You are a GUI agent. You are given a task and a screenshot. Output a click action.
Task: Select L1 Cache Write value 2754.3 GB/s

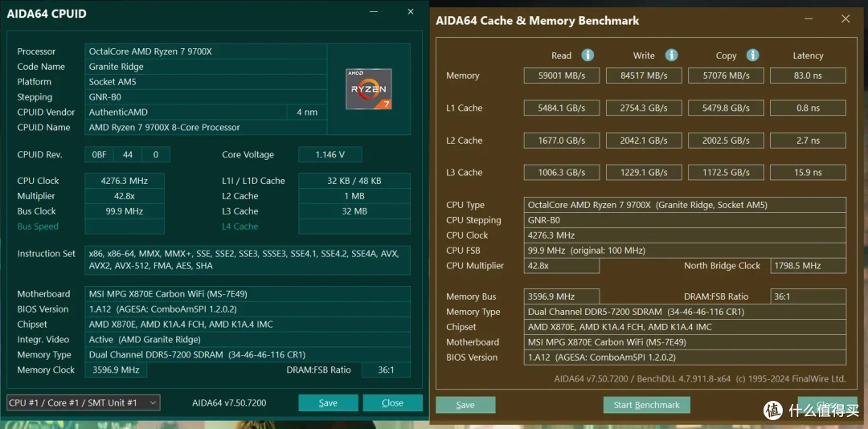tap(644, 108)
